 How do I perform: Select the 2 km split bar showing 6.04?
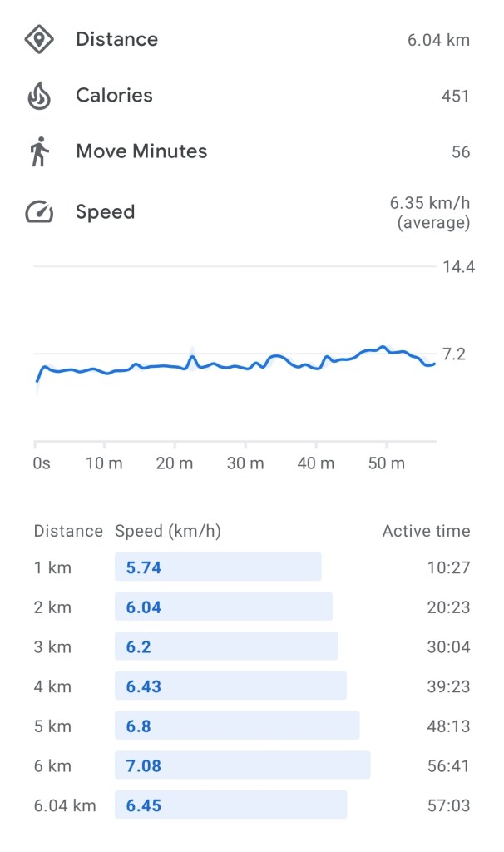point(223,607)
